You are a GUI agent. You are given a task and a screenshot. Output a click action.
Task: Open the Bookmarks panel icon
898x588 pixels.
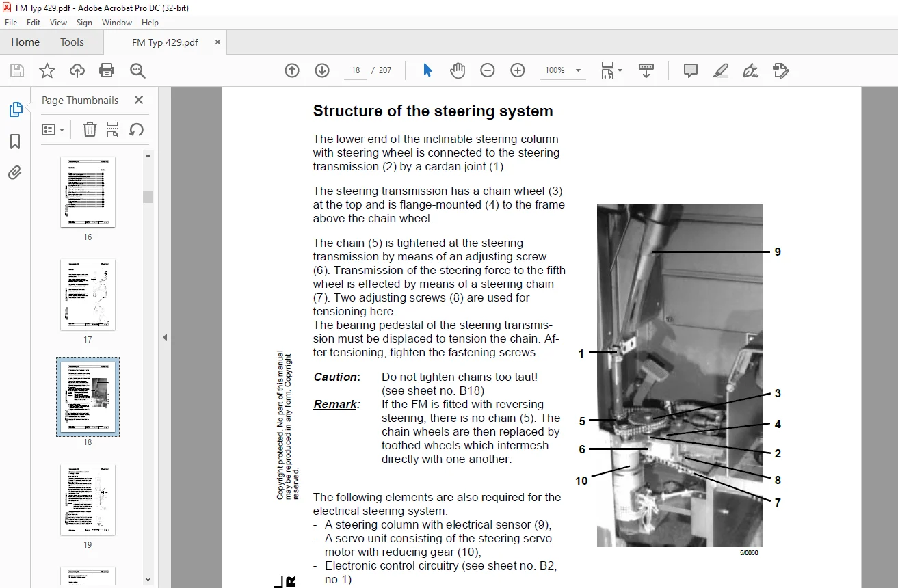(x=15, y=141)
